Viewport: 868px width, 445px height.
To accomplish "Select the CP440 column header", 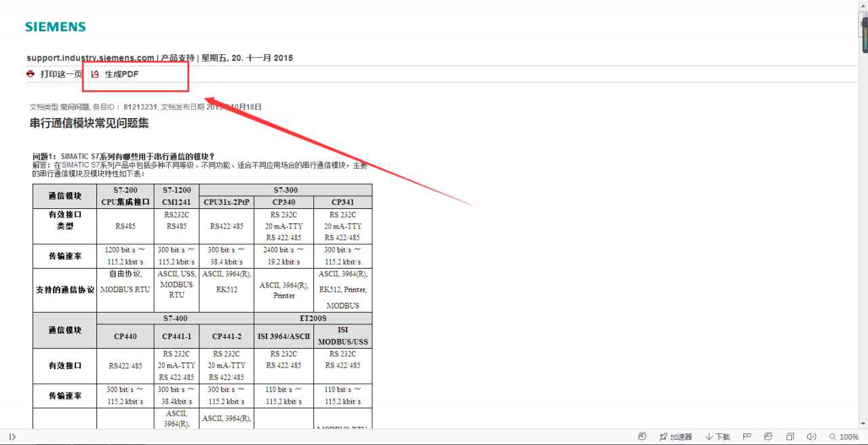I will tap(125, 336).
